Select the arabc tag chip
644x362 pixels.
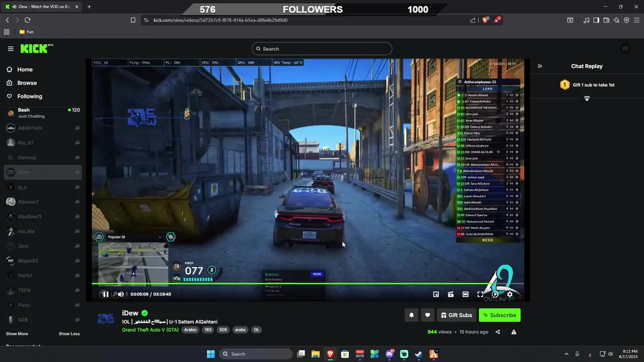point(240,330)
